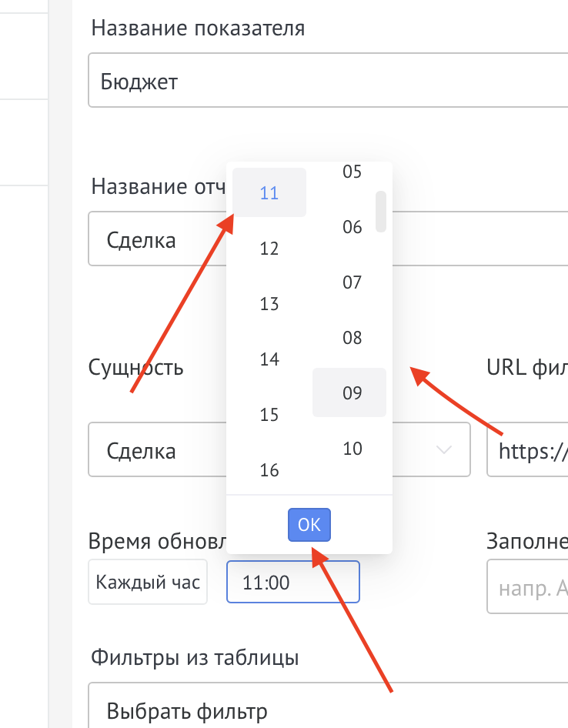Choose hour 12 in the hour column

coord(269,249)
